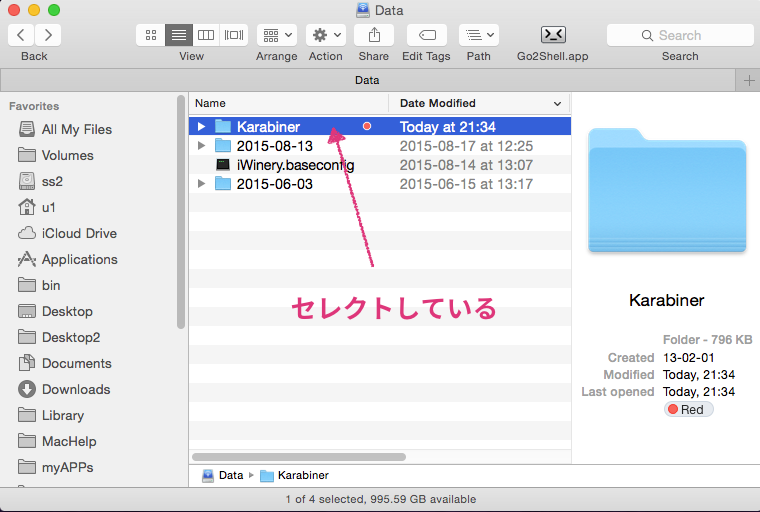Launch Go2Shell.app from toolbar
Viewport: 760px width, 512px height.
click(552, 35)
